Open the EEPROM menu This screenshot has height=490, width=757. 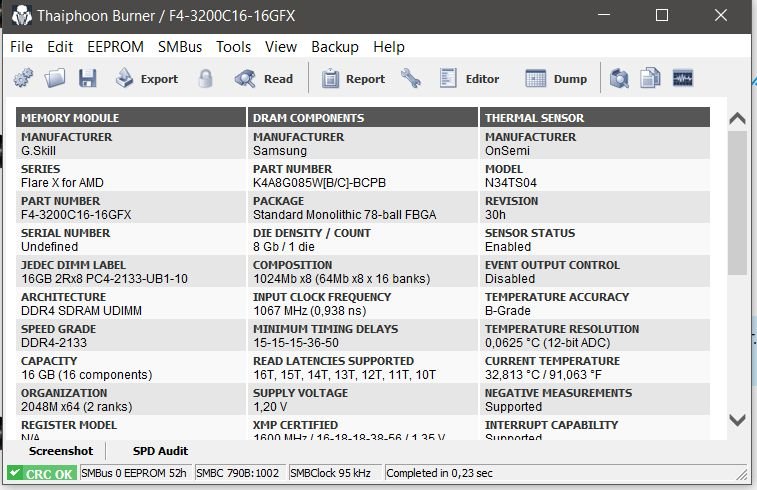(x=115, y=47)
